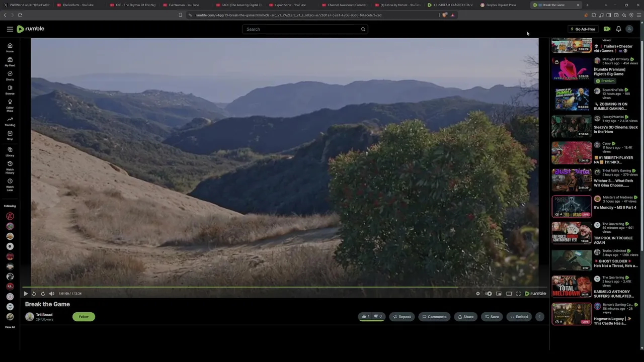Switch to the Peoples Populist Press tab
This screenshot has height=362, width=644.
click(x=501, y=5)
